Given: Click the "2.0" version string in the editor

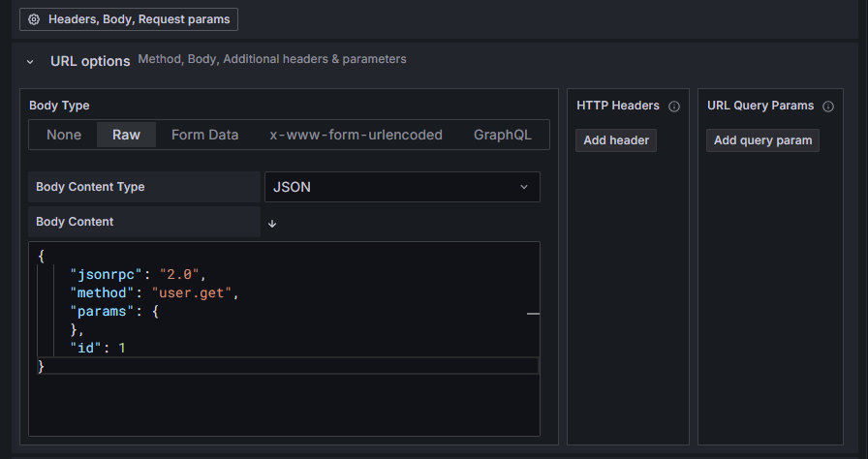Looking at the screenshot, I should coord(180,273).
